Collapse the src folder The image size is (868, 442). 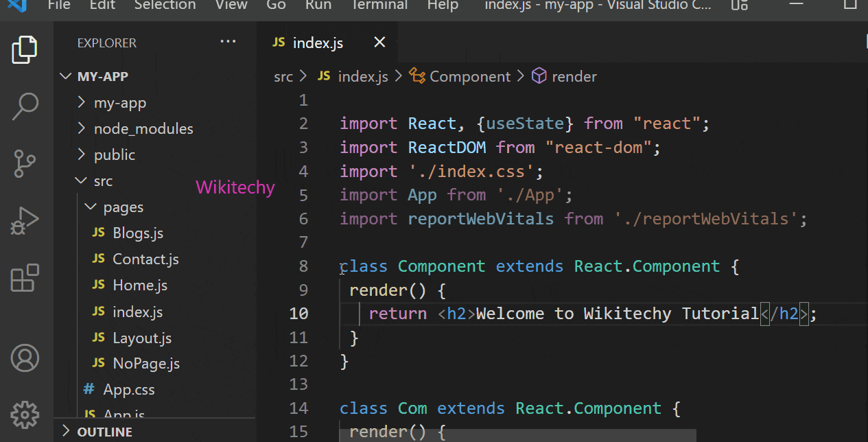click(x=103, y=181)
